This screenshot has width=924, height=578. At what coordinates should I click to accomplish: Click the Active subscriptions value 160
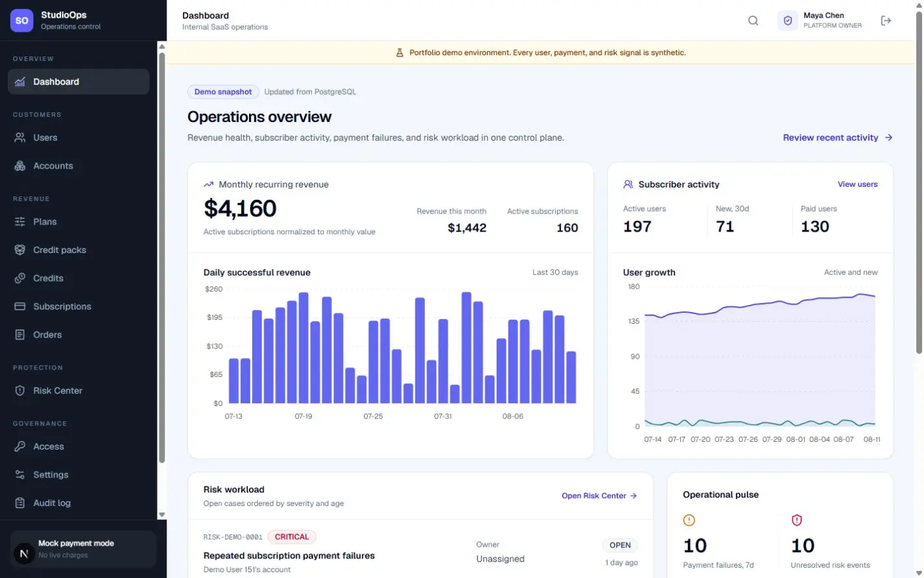click(x=567, y=228)
